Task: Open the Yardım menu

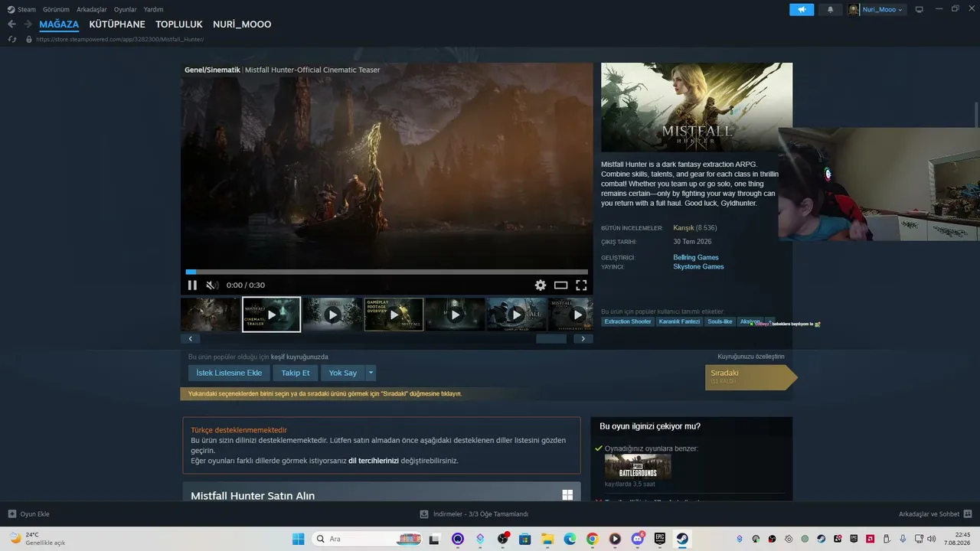Action: click(x=153, y=9)
